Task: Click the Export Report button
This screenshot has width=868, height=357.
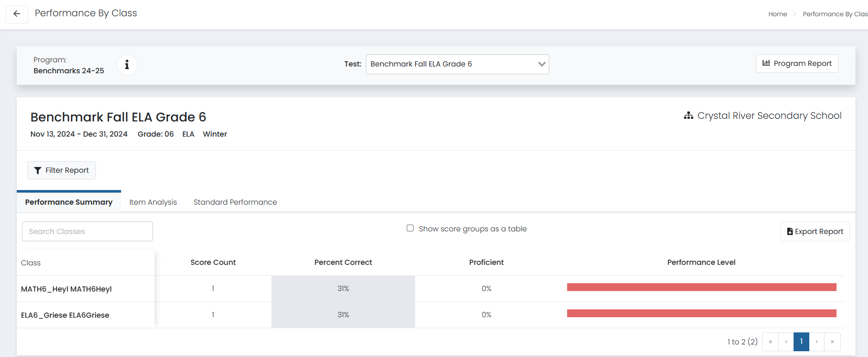Action: (x=815, y=231)
